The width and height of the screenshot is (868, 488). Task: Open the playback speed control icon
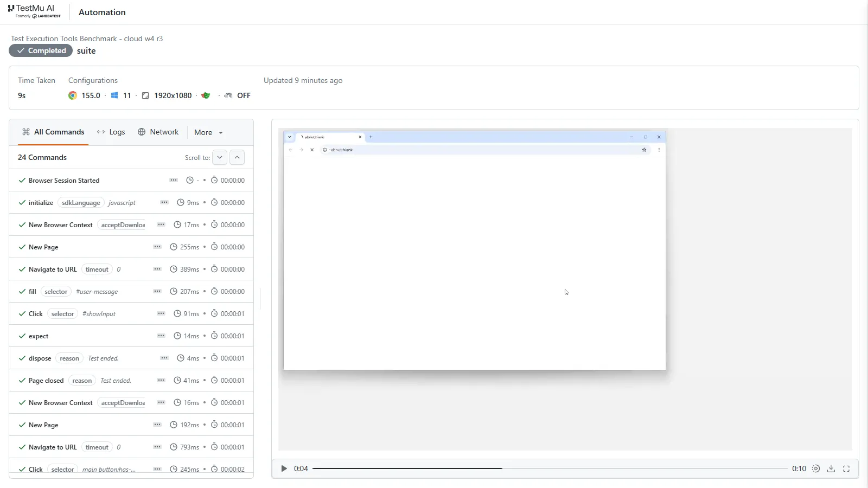click(816, 468)
